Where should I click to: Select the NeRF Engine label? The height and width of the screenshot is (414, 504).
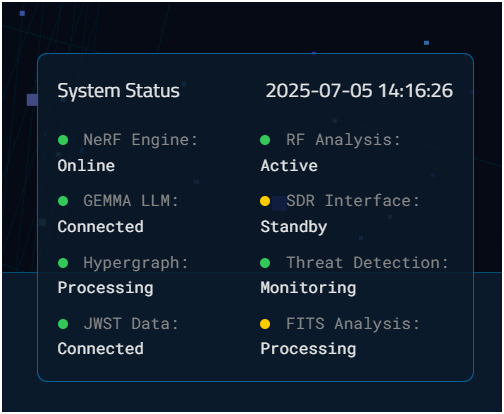pyautogui.click(x=140, y=140)
